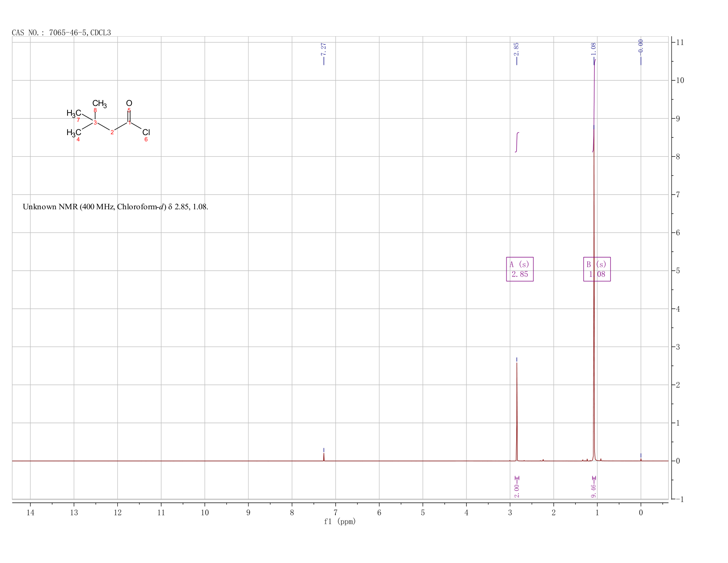Click the H3C group labeled 4
Image resolution: width=728 pixels, height=563 pixels.
(x=74, y=133)
